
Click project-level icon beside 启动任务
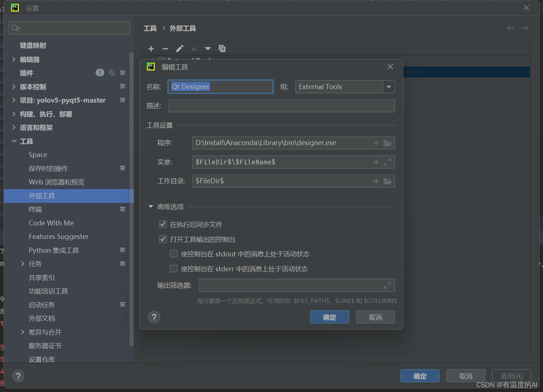coord(123,305)
